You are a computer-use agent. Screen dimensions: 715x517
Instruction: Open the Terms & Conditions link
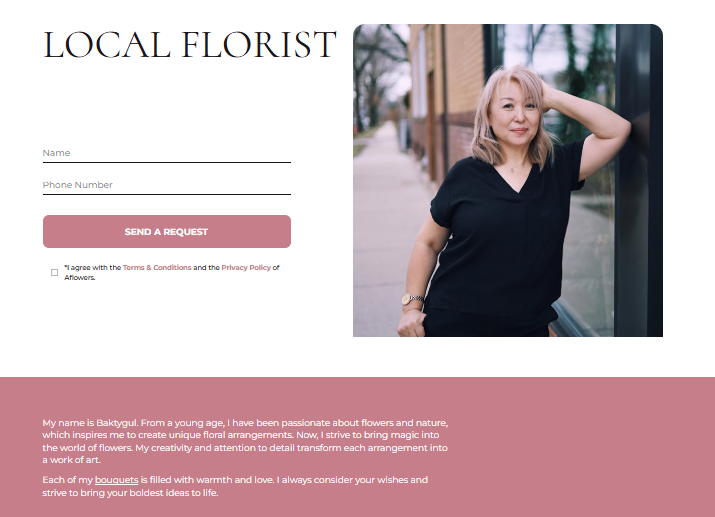tap(157, 268)
